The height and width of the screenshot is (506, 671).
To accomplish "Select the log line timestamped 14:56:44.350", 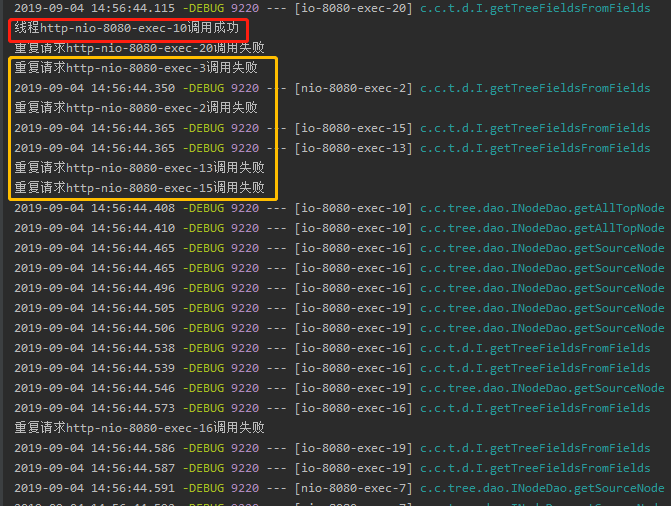I will (x=333, y=88).
